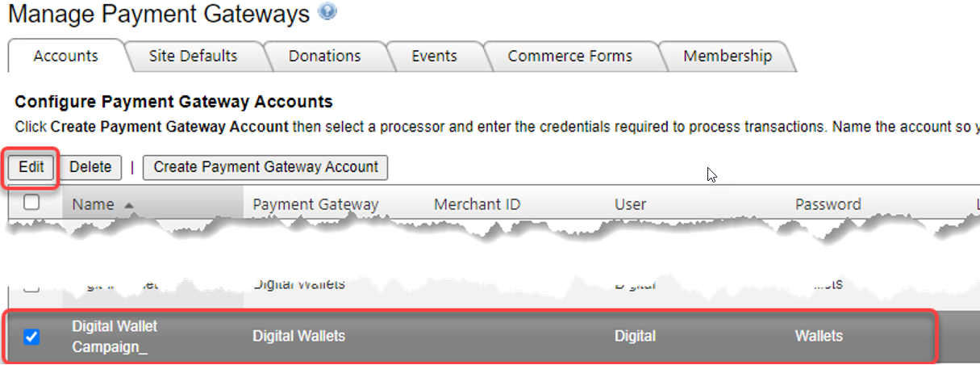
Task: Open the Site Defaults tab
Action: click(x=193, y=56)
